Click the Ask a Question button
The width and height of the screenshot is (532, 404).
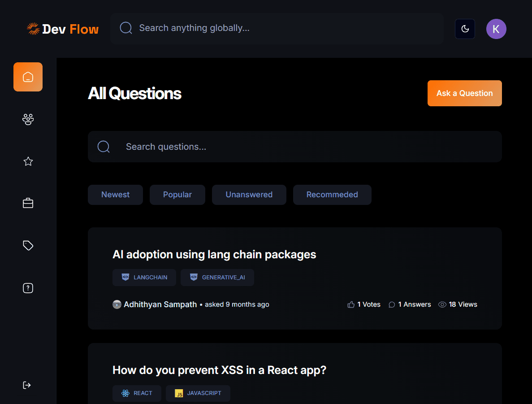[464, 93]
